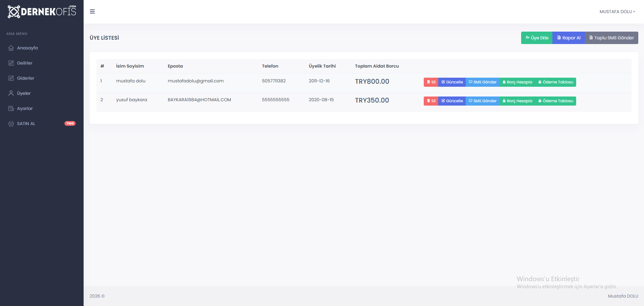The height and width of the screenshot is (306, 644).
Task: Click the Yeni badge in sidebar
Action: point(70,123)
